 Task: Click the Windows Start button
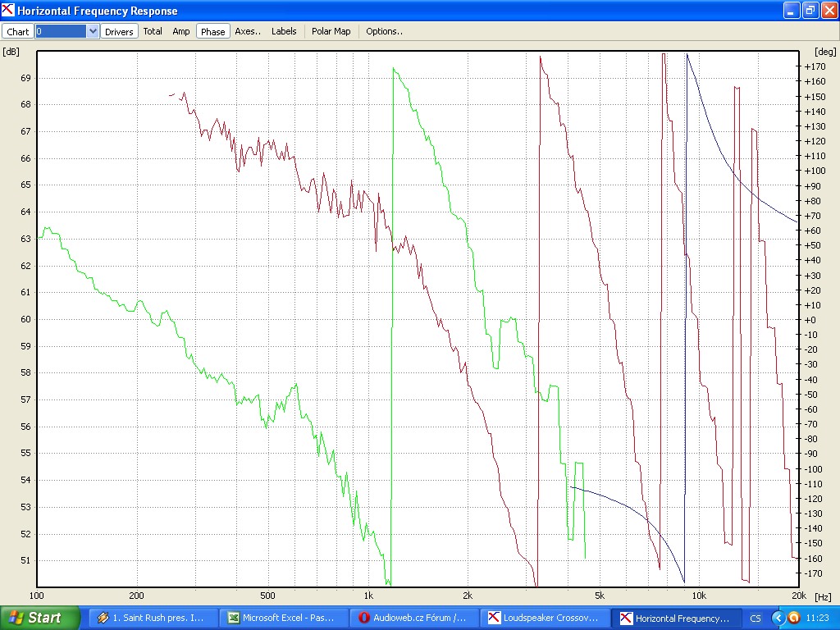point(40,618)
